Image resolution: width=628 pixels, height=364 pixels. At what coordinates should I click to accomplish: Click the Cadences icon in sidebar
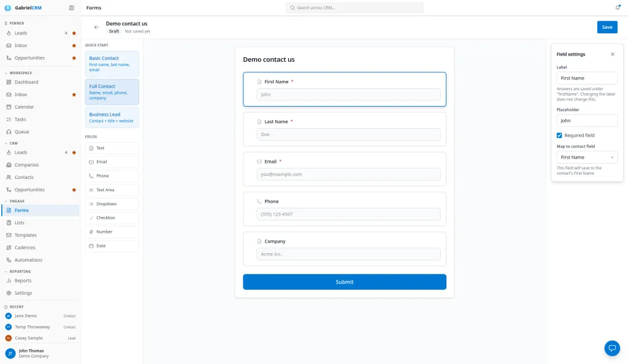click(x=9, y=248)
